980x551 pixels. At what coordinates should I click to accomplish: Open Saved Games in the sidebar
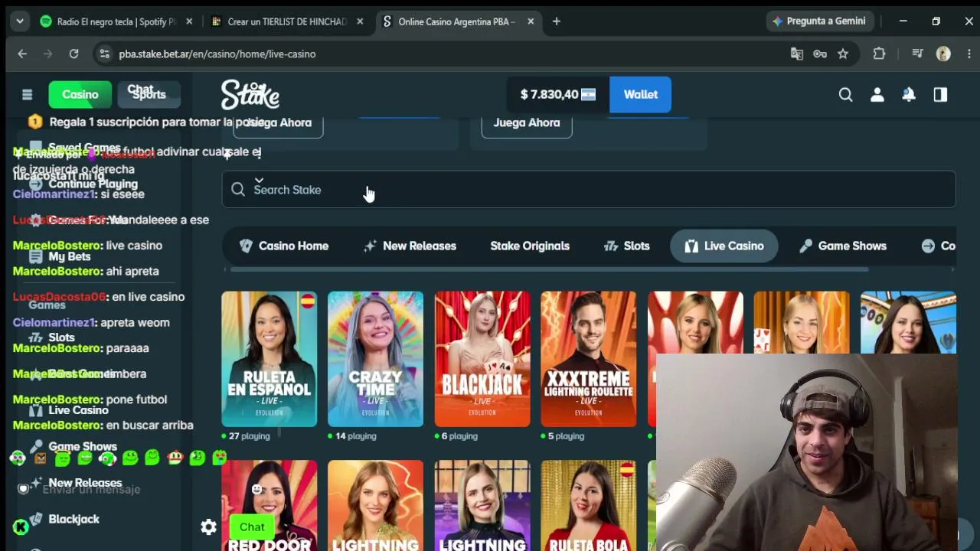click(x=84, y=148)
